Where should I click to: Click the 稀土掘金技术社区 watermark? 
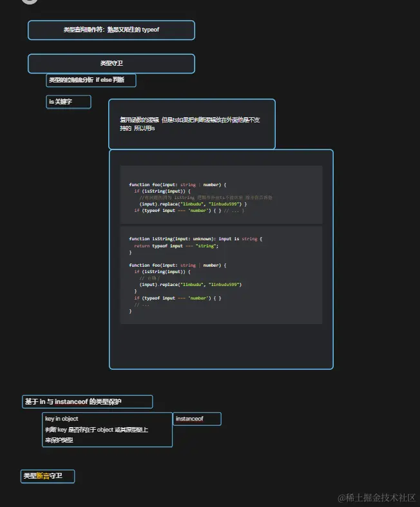(x=377, y=497)
